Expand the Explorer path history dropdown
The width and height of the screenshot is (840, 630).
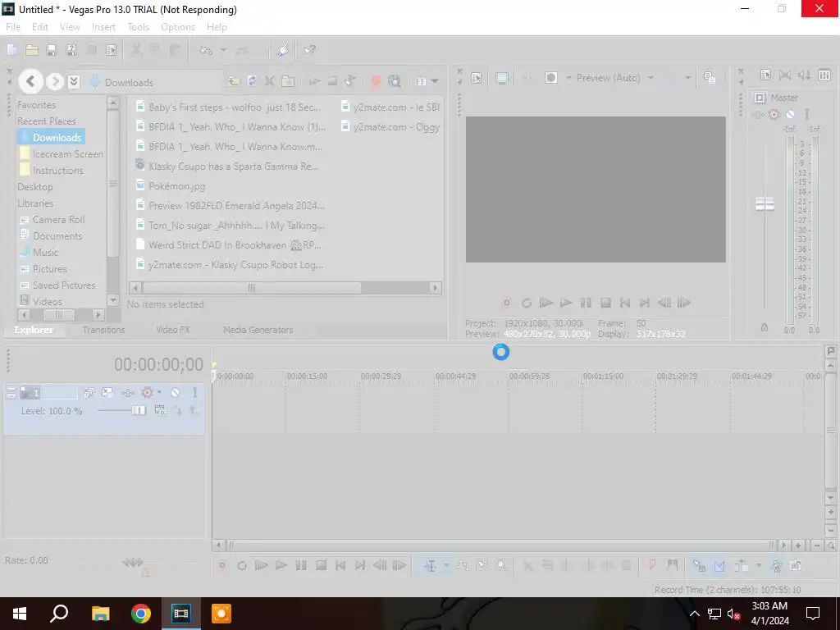point(74,81)
